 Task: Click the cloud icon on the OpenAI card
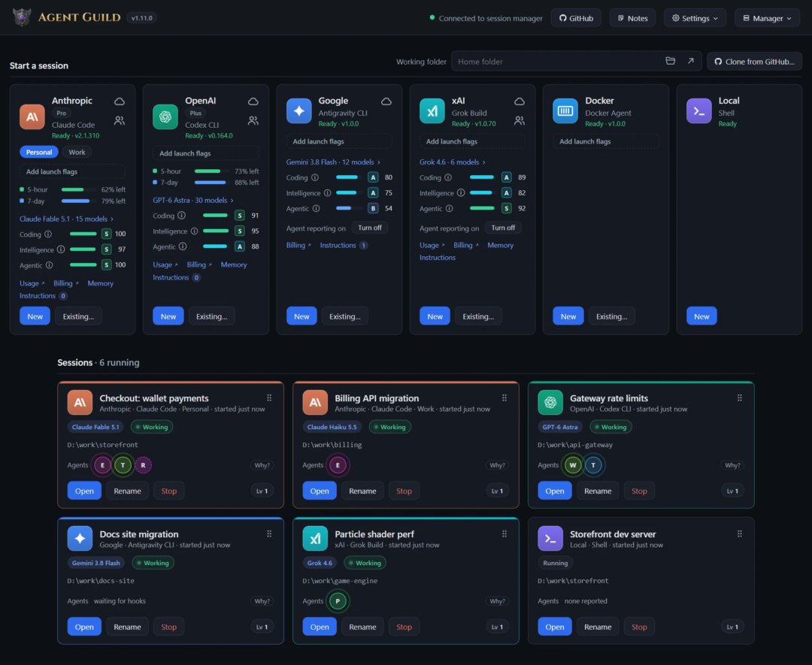click(253, 101)
